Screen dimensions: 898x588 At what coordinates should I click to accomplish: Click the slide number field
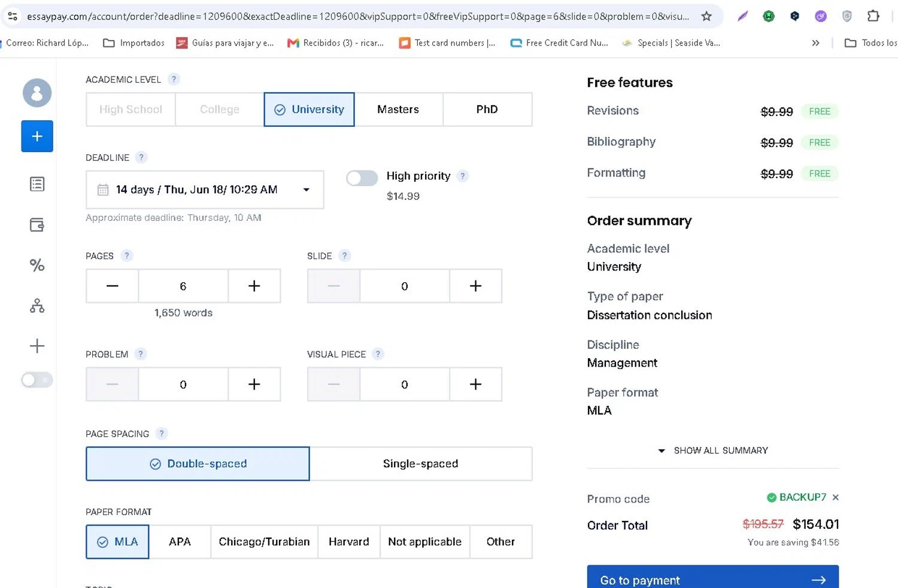405,286
